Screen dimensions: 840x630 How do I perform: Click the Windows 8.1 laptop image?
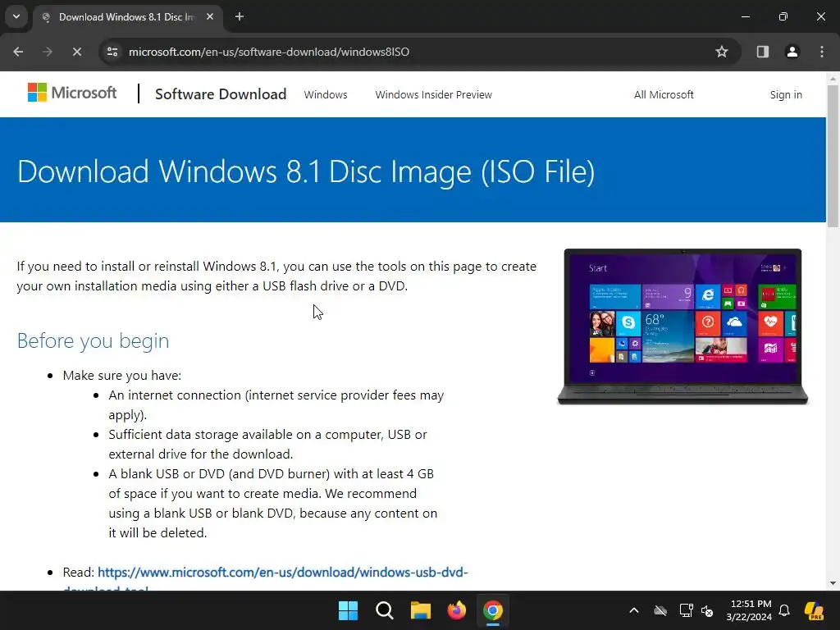point(682,326)
